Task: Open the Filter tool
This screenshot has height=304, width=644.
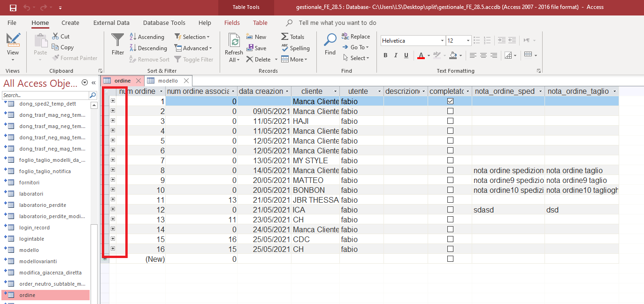Action: pyautogui.click(x=118, y=45)
